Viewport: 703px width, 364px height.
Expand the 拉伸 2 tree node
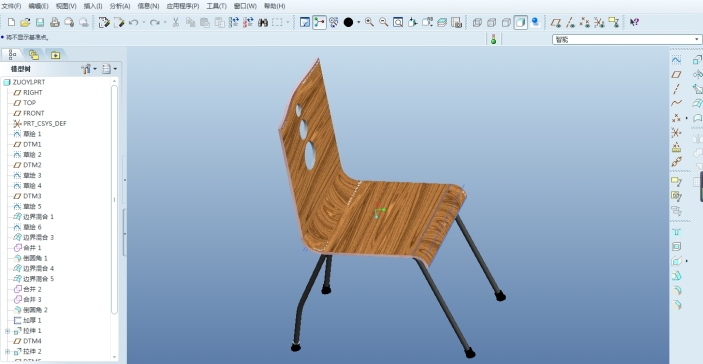8,351
